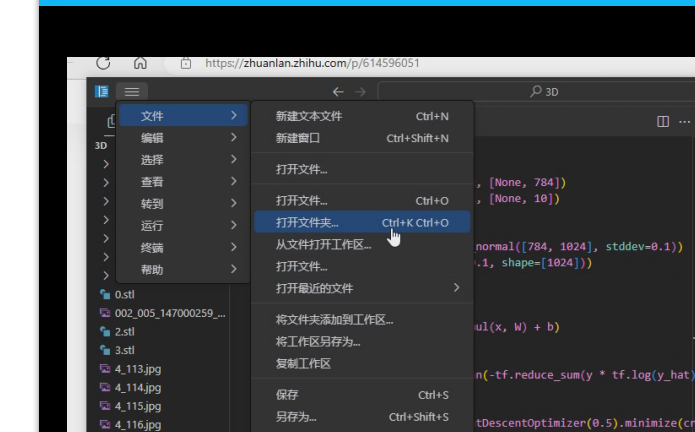Choose 另存为... Ctrl+Shift+S
Screen dimensions: 695x432
pyautogui.click(x=362, y=417)
